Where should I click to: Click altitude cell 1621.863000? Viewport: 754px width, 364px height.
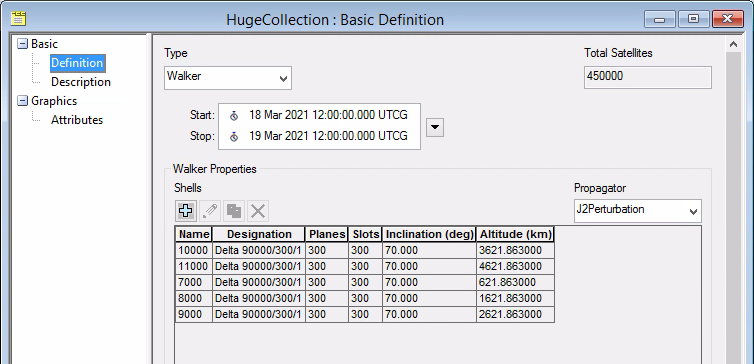pos(515,298)
